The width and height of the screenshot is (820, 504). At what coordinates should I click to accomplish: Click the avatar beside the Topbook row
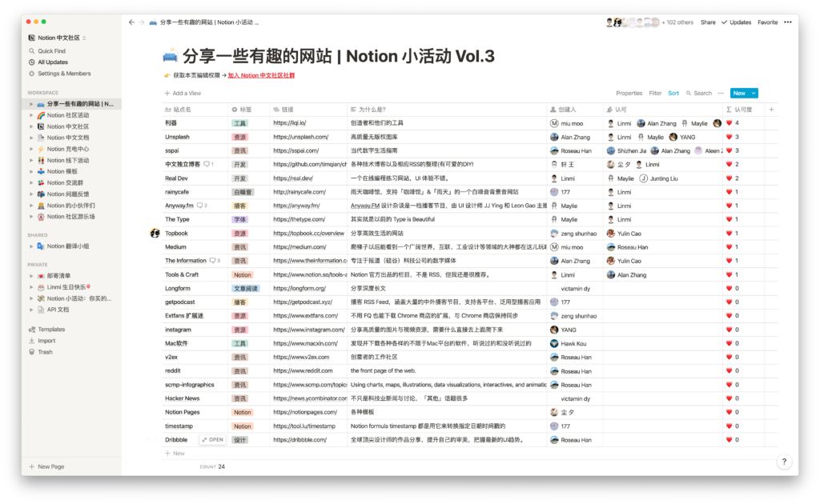[x=155, y=233]
